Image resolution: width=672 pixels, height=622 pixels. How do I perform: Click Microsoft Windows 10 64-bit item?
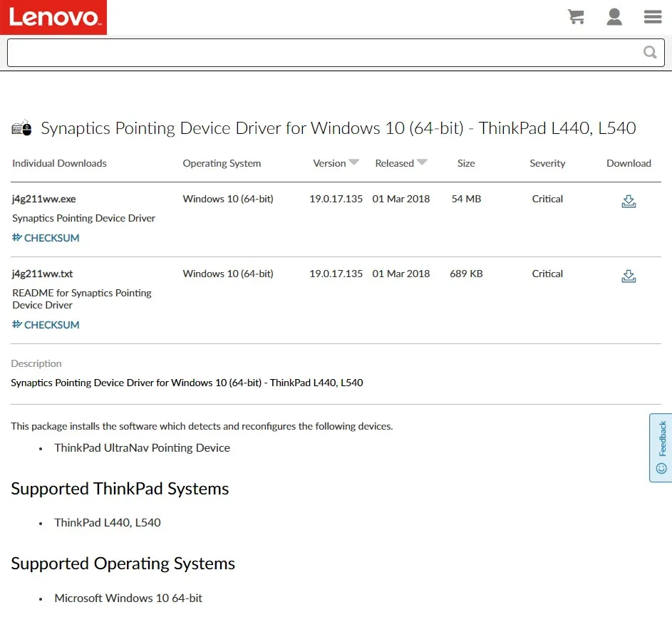click(128, 598)
